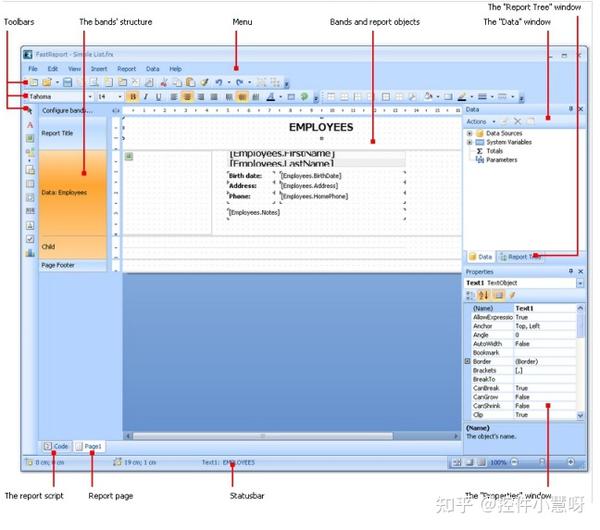Click the alphabetical sort icon in Properties
The image size is (600, 530).
(x=484, y=295)
